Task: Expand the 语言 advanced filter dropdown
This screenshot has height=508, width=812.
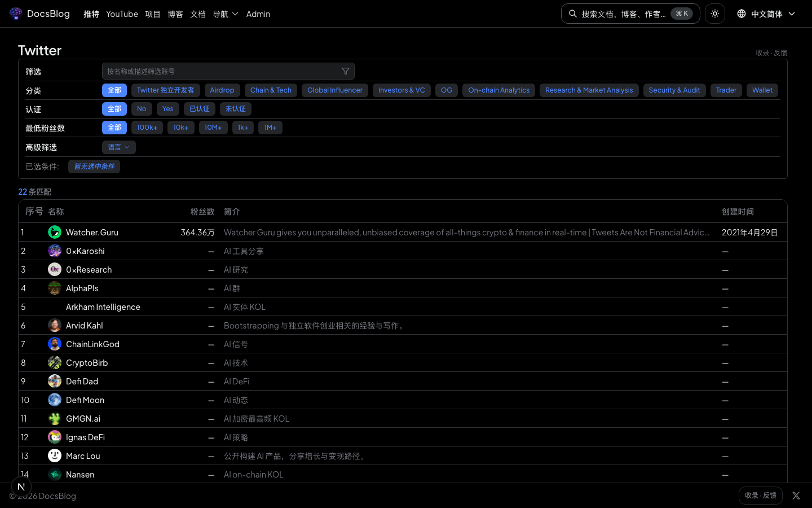Action: [x=118, y=147]
